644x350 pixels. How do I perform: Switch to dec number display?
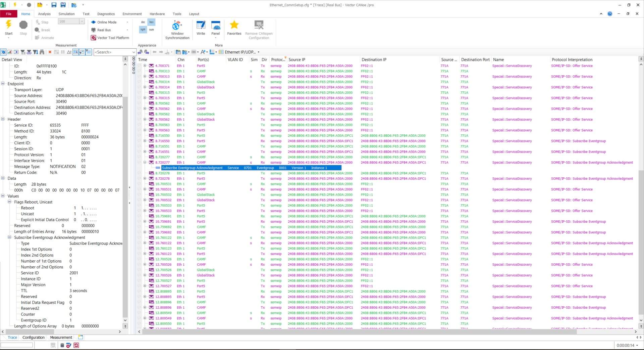coord(143,22)
